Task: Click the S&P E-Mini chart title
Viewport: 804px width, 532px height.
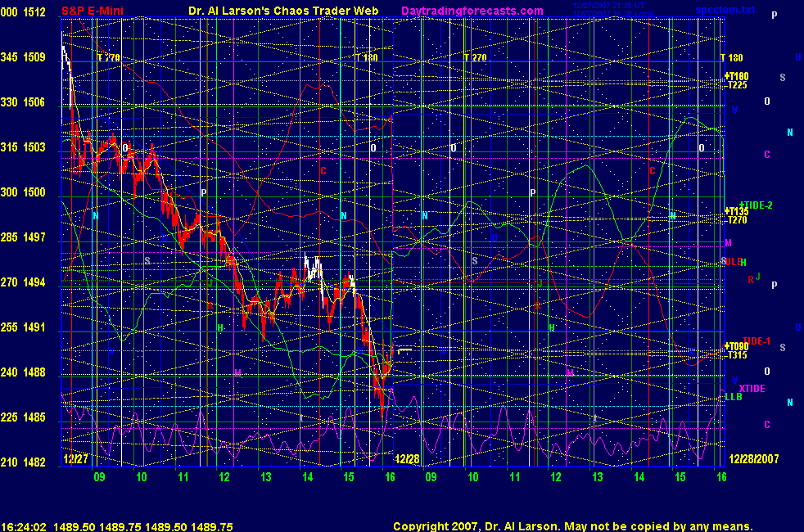Action: tap(93, 11)
